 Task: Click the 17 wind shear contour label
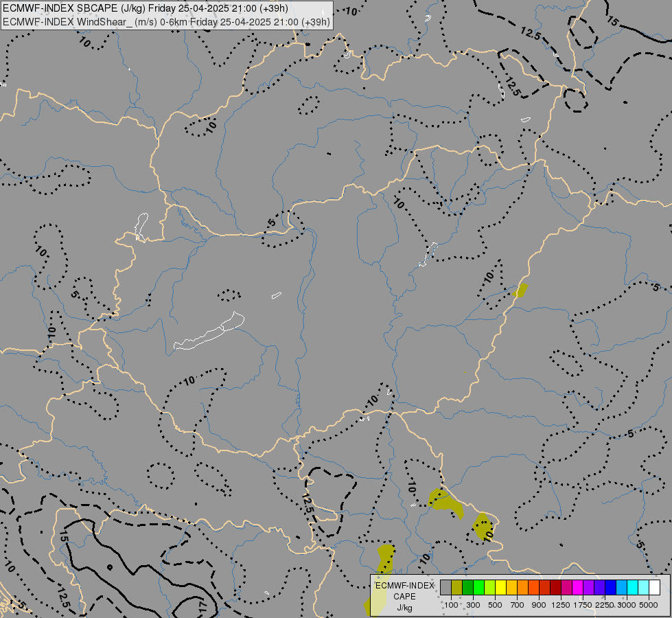pos(202,607)
